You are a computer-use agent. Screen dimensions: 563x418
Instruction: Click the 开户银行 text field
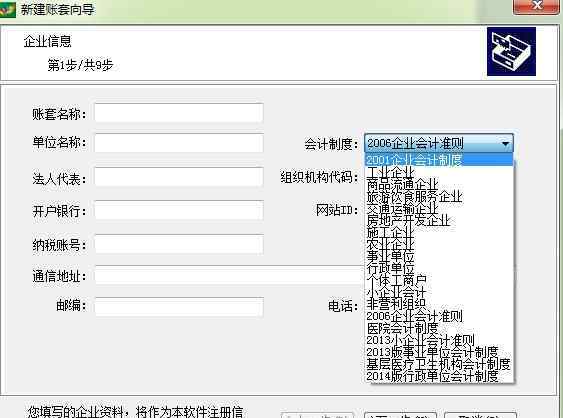(179, 210)
